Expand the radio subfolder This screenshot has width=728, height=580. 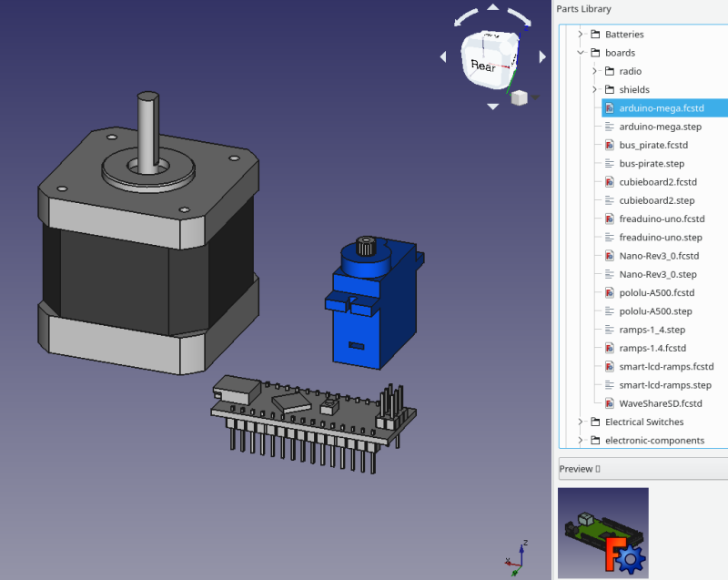pos(594,71)
